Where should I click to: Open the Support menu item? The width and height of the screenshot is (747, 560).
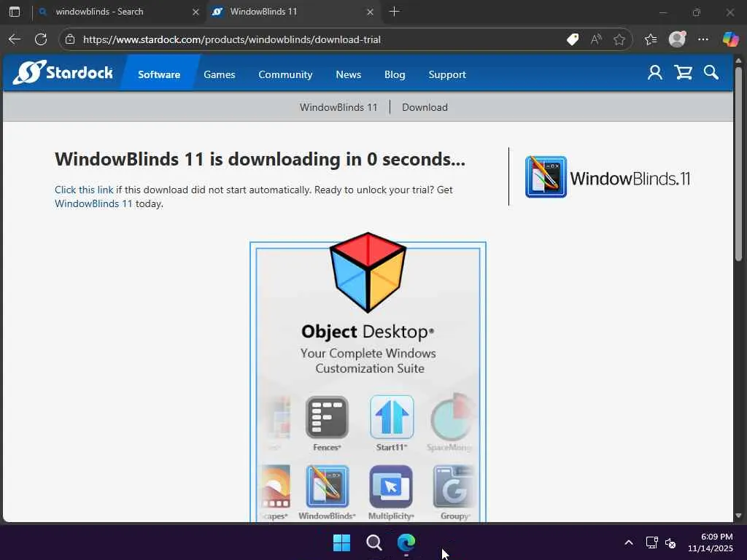click(447, 75)
